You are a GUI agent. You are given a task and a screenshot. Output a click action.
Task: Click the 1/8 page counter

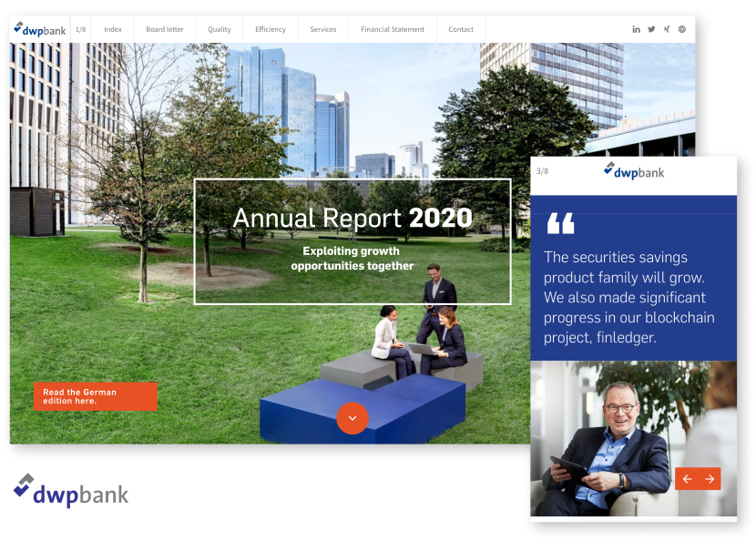pos(80,29)
